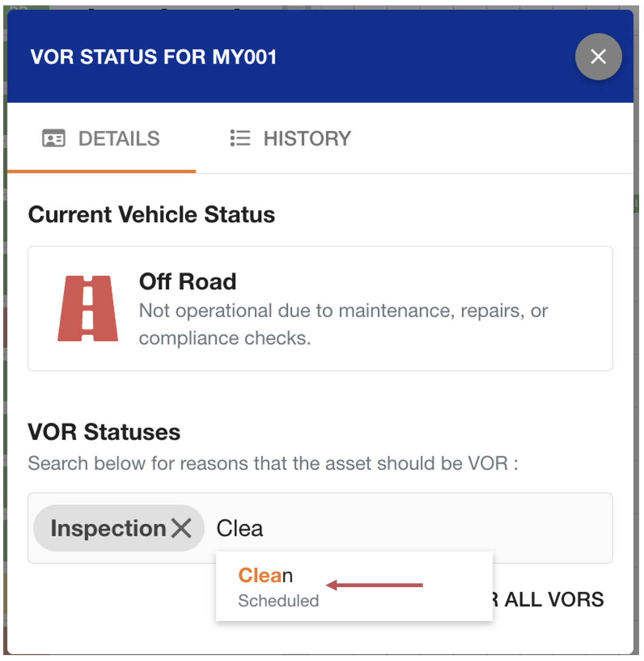Open the HISTORY tab
Image resolution: width=644 pixels, height=661 pixels.
click(306, 139)
